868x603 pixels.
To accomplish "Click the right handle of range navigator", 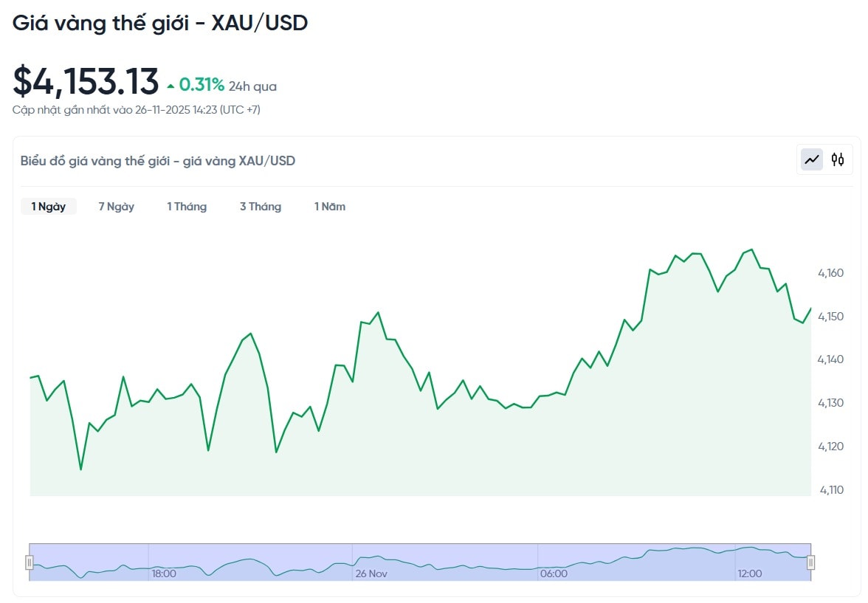I will pos(810,562).
